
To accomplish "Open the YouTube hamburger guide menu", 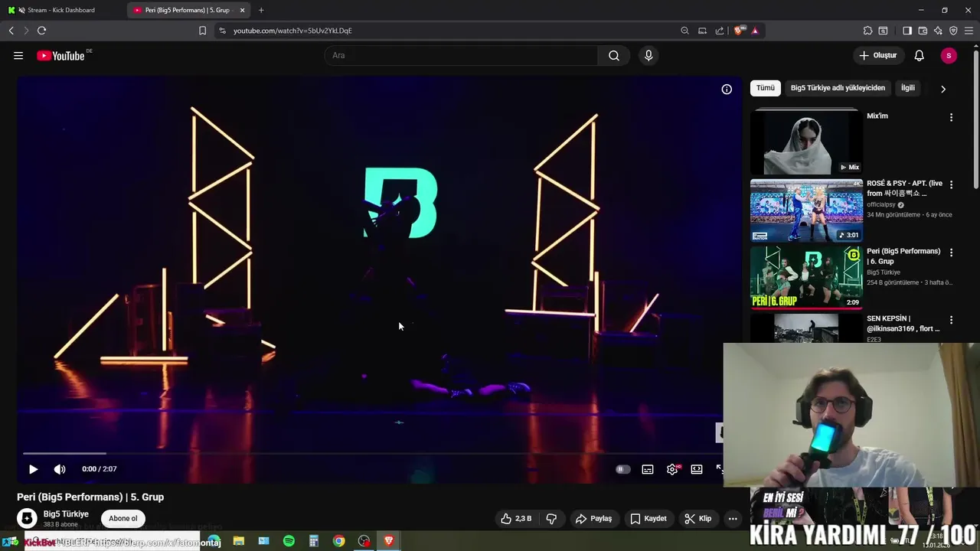I will click(x=18, y=56).
